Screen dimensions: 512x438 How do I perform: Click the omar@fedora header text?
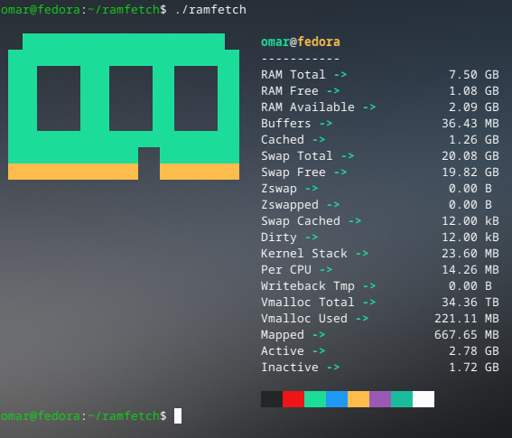pos(300,42)
